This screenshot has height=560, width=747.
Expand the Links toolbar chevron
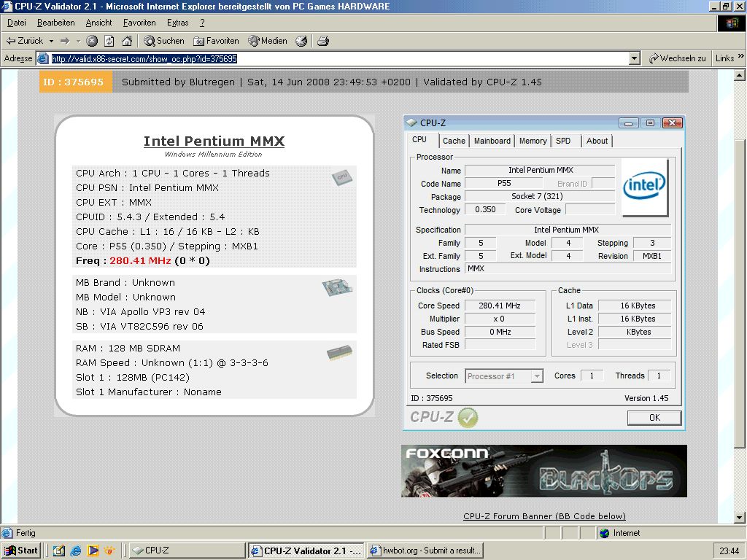click(741, 56)
